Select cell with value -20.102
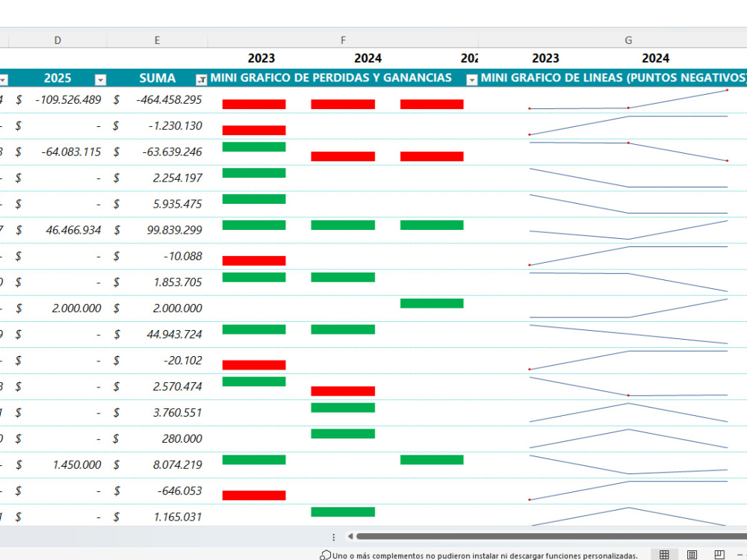Viewport: 747px width, 560px height. click(157, 361)
